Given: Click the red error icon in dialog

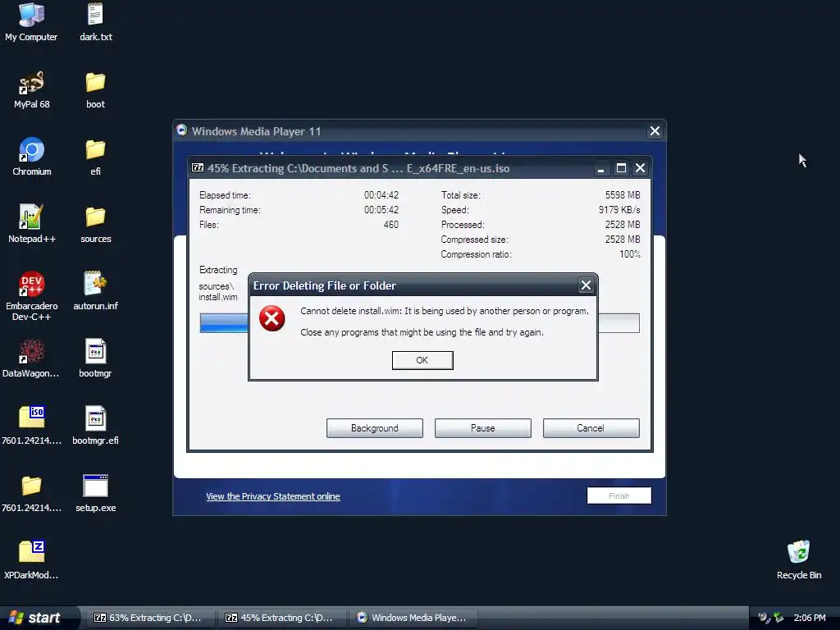Looking at the screenshot, I should click(x=272, y=319).
